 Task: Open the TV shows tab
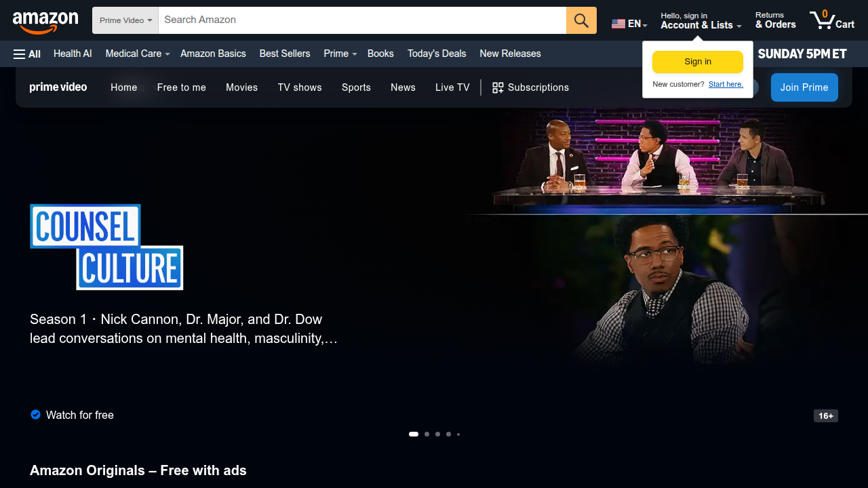300,87
